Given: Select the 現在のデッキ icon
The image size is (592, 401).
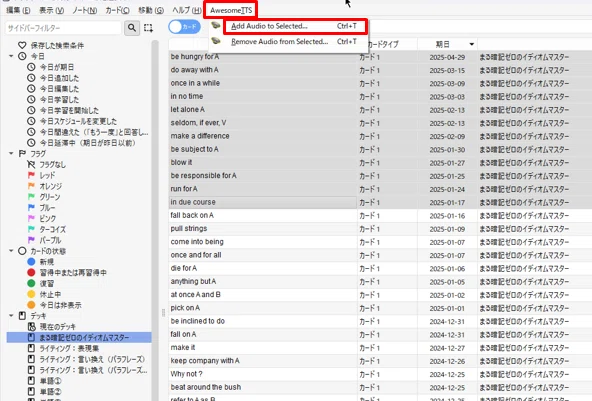Looking at the screenshot, I should coord(31,327).
